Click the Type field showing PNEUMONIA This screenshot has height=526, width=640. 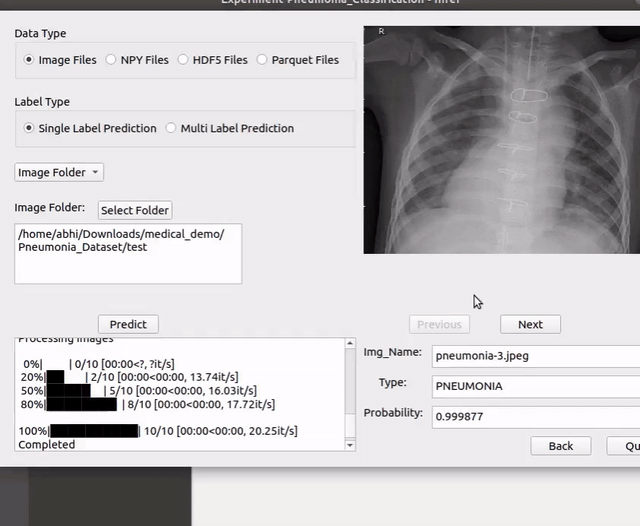[x=535, y=385]
